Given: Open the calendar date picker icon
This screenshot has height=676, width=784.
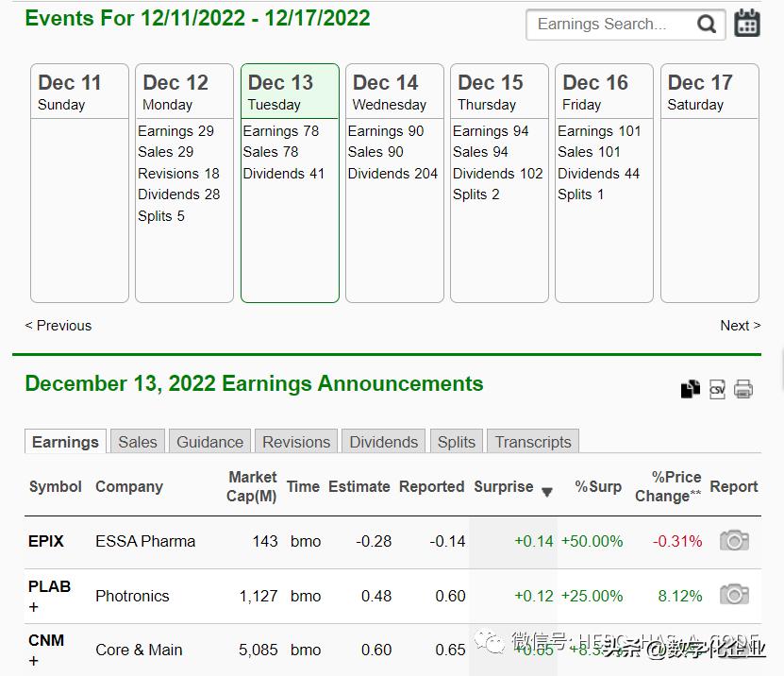Looking at the screenshot, I should click(747, 24).
